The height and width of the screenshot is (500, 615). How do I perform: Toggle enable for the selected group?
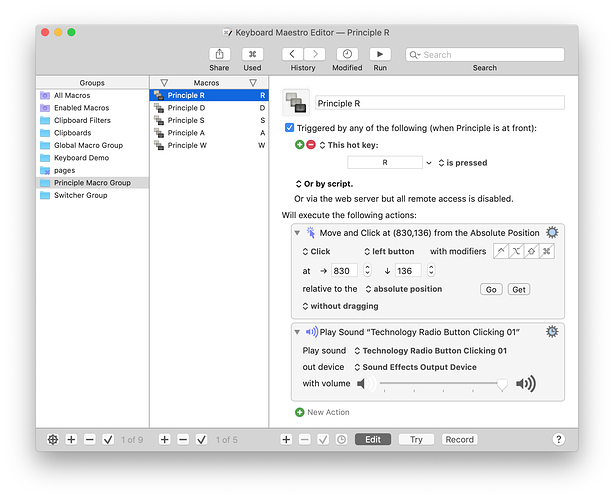(108, 440)
